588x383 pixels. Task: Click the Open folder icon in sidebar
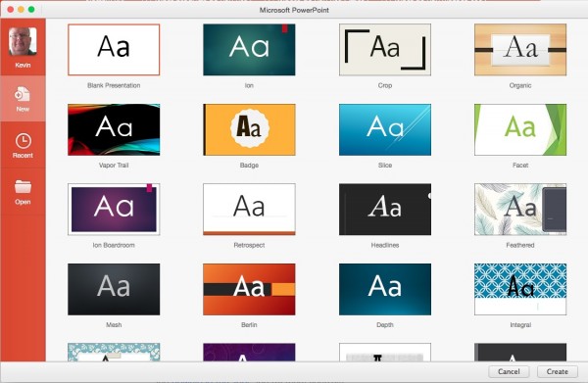[23, 187]
